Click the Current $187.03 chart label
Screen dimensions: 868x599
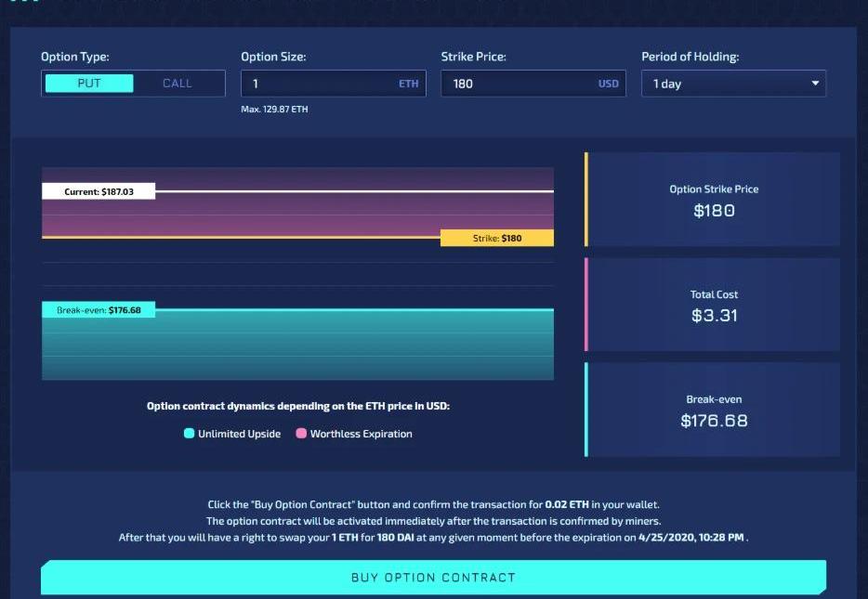coord(99,191)
